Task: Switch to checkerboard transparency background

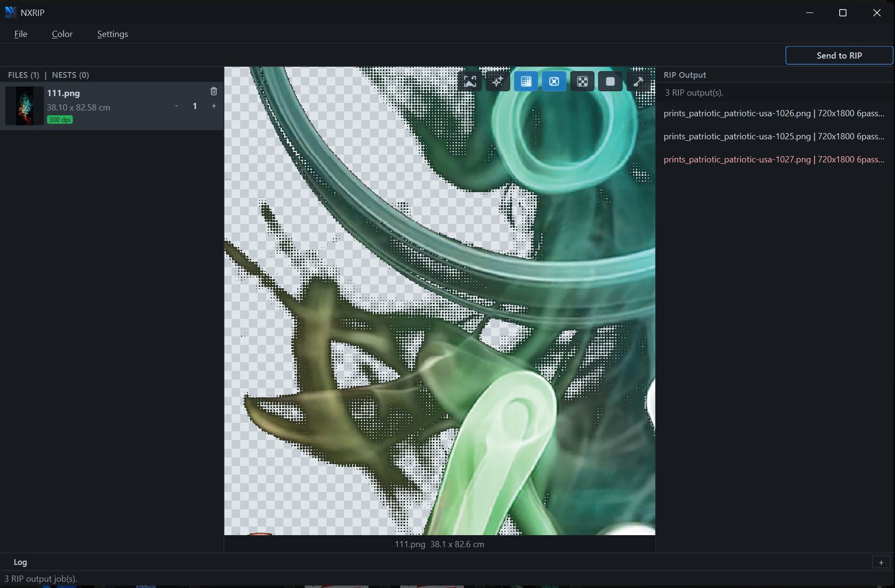Action: [x=582, y=82]
